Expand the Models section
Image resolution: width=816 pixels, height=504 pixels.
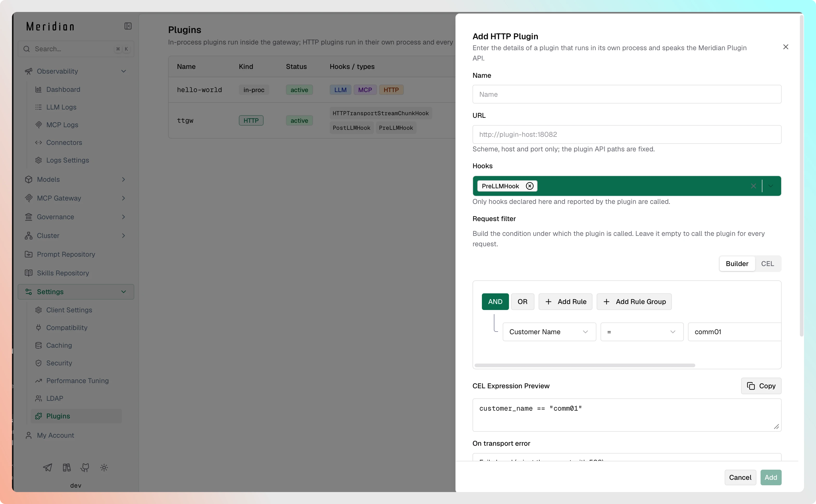124,179
